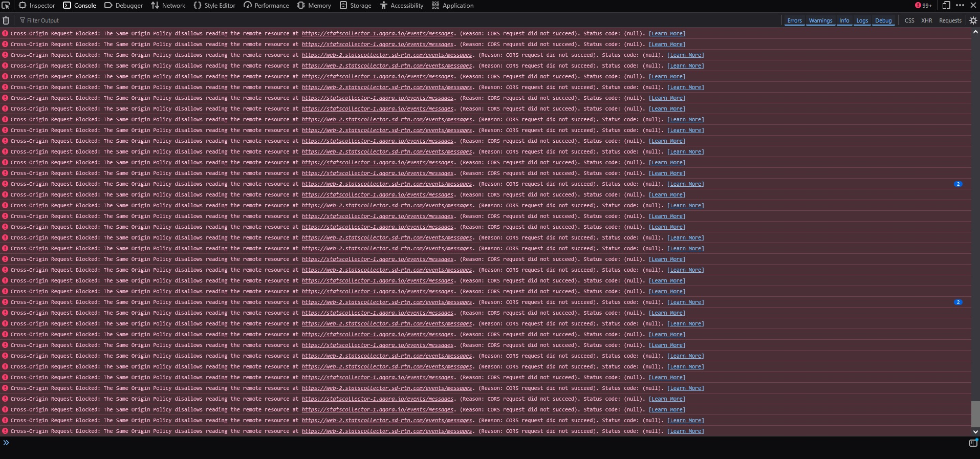Toggle the Logs filter
Screen dimensions: 980x459
coord(862,20)
